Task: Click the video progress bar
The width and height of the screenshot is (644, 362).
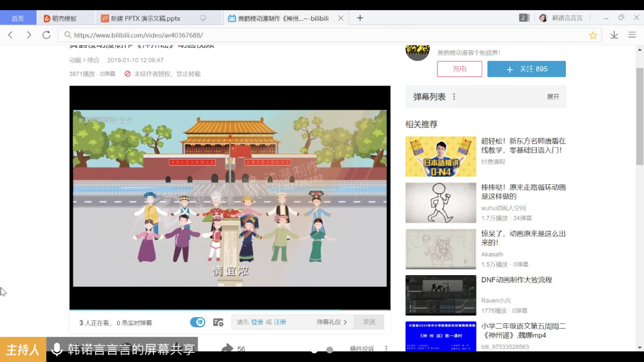Action: coord(230,309)
